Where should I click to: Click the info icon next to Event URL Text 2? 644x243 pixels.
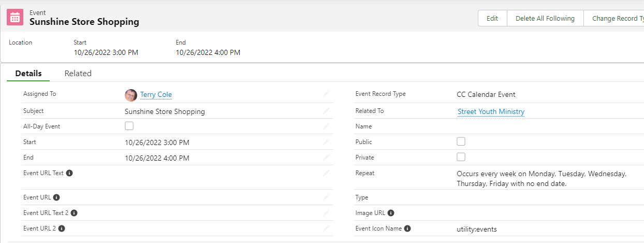click(x=74, y=213)
